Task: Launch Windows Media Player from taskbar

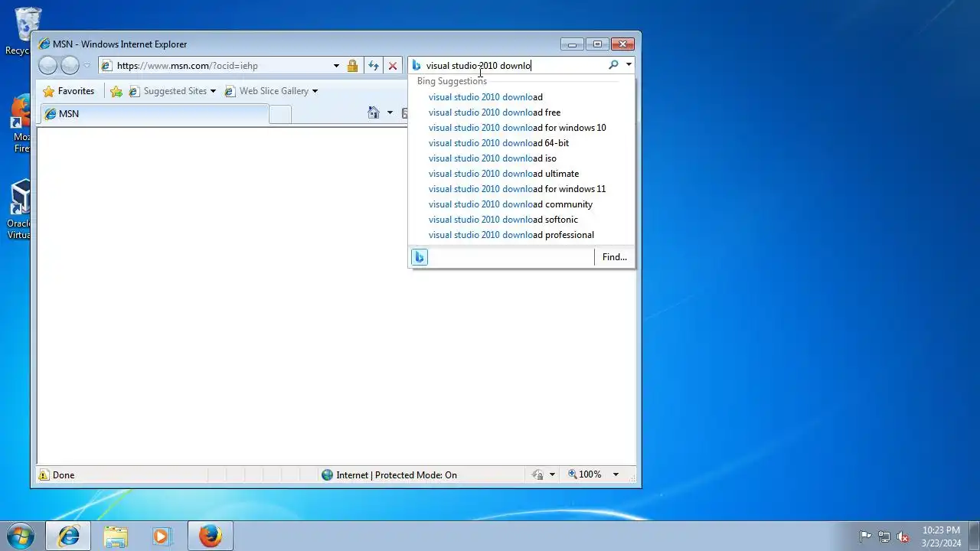Action: click(162, 536)
